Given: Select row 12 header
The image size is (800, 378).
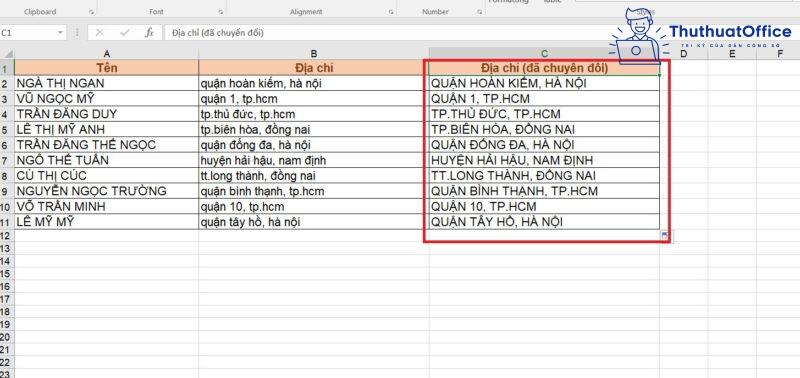Looking at the screenshot, I should [x=7, y=236].
